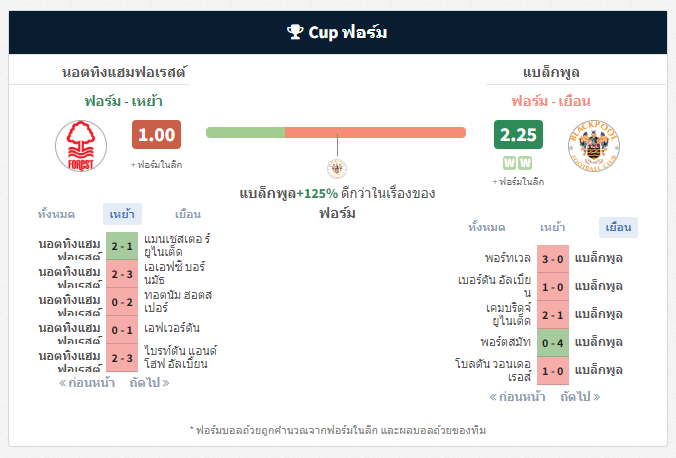Click the trophy icon in Cup header
This screenshot has width=676, height=458.
point(295,32)
